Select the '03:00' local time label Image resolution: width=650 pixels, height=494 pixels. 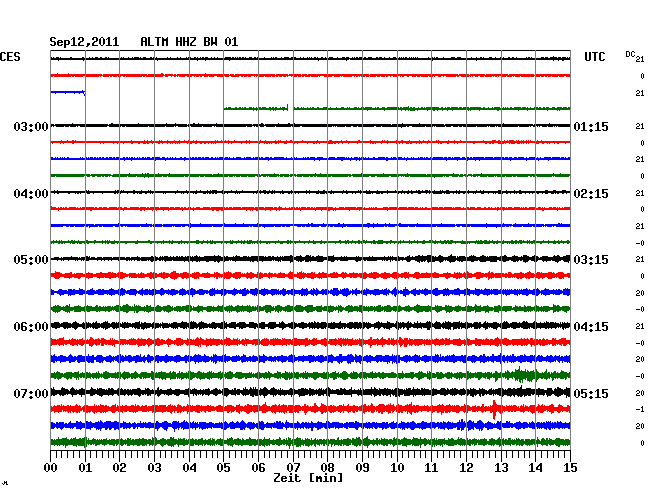[31, 126]
